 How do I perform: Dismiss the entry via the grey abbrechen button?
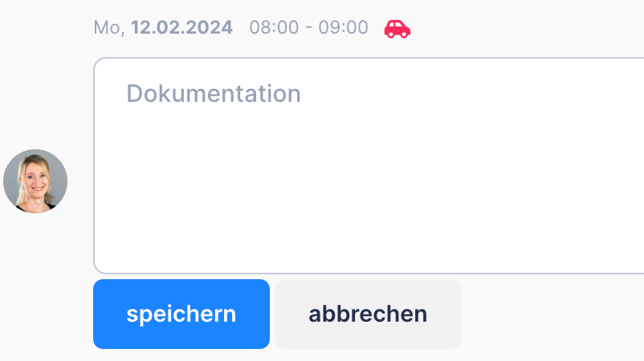click(368, 314)
